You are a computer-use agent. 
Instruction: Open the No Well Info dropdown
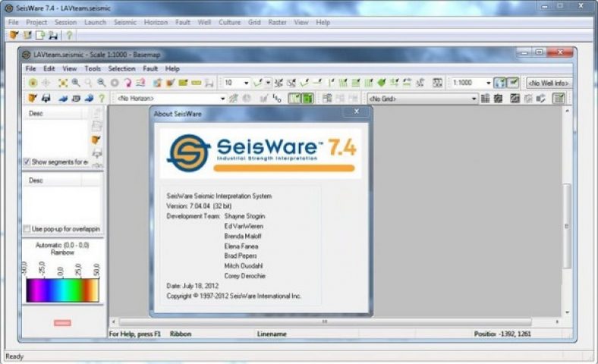click(x=549, y=83)
